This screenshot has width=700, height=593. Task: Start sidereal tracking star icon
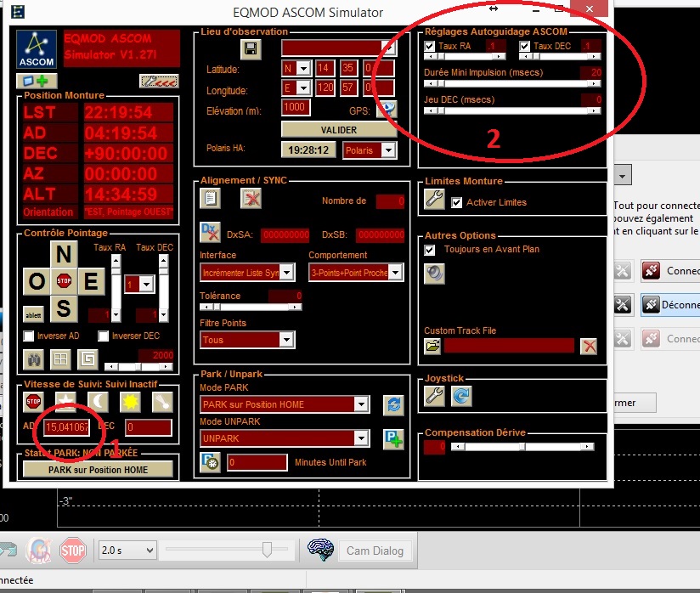[65, 402]
